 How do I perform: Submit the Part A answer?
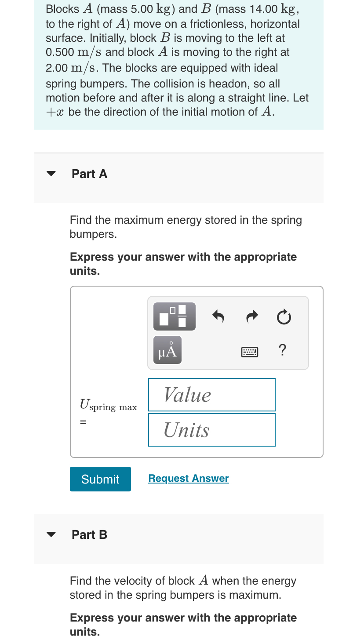click(x=100, y=479)
